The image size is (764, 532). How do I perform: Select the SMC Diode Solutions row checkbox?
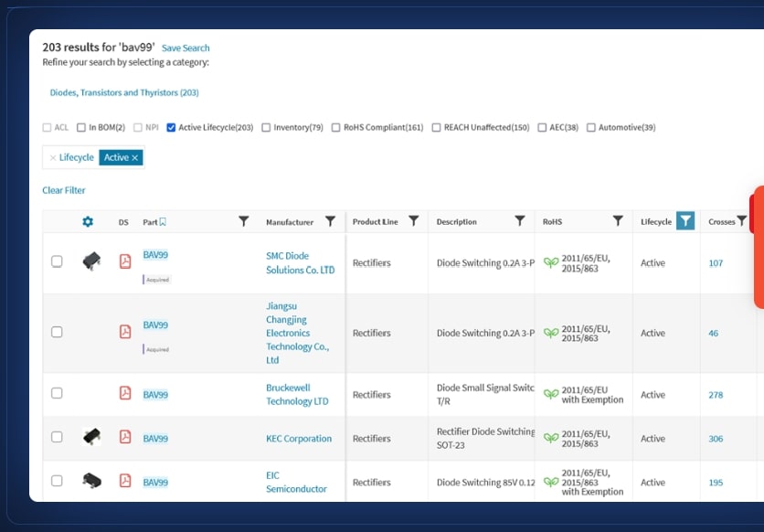tap(57, 262)
